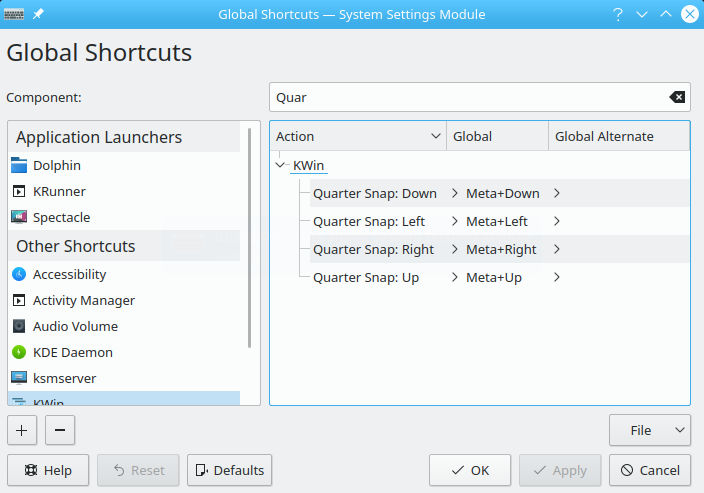This screenshot has width=704, height=493.
Task: Click the KDE Daemon green icon
Action: pos(19,352)
